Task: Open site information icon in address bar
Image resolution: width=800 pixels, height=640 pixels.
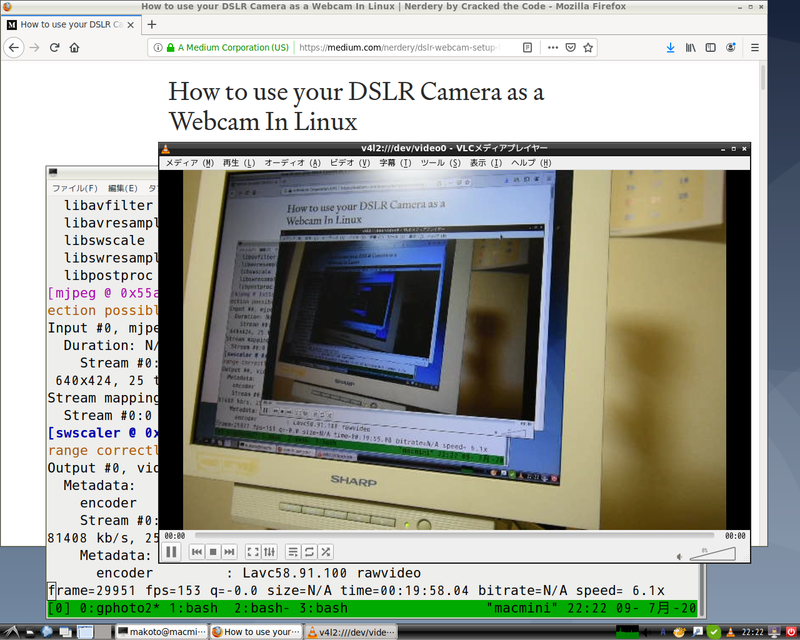Action: pos(158,47)
